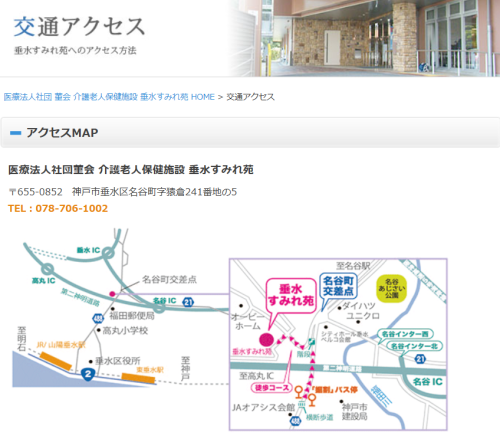Click the 横断歩道 crosswalk icon
The width and height of the screenshot is (500, 439).
tap(302, 405)
